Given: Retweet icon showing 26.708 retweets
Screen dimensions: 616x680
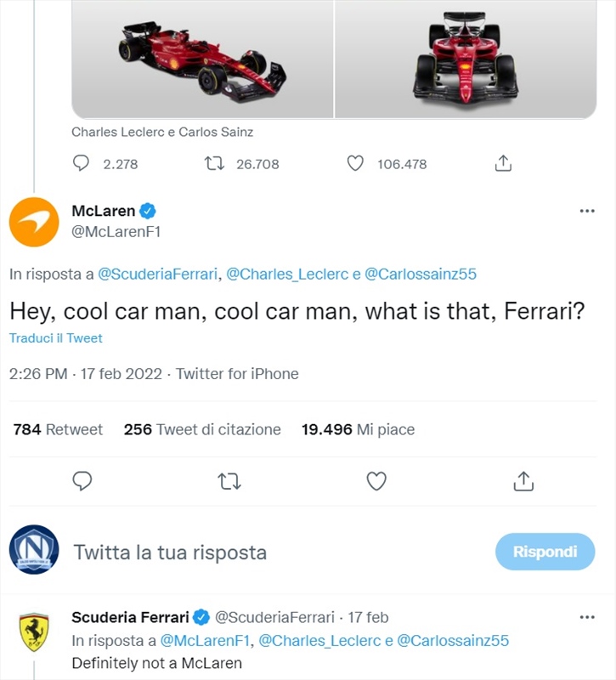Looking at the screenshot, I should [214, 163].
